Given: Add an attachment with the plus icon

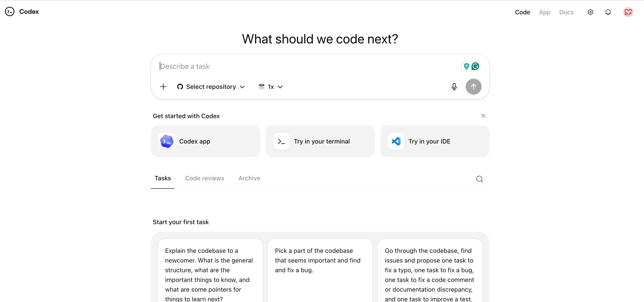Looking at the screenshot, I should [163, 87].
